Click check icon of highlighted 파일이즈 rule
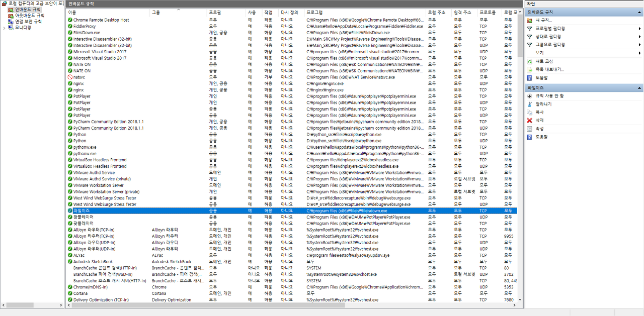The width and height of the screenshot is (644, 316). point(70,210)
